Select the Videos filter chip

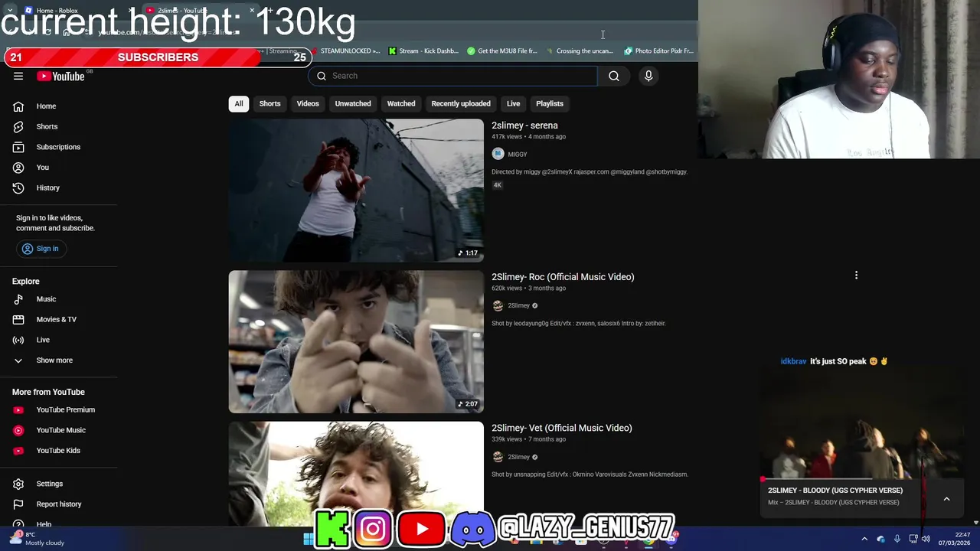pyautogui.click(x=308, y=103)
